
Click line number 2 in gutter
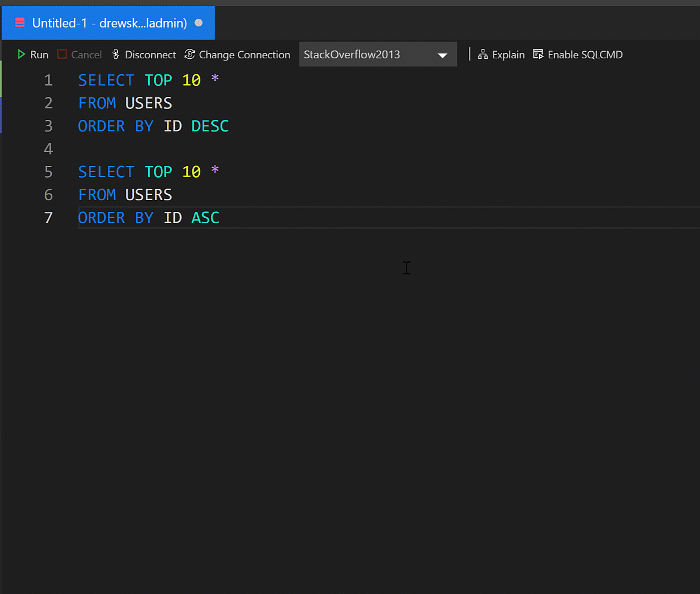[48, 103]
